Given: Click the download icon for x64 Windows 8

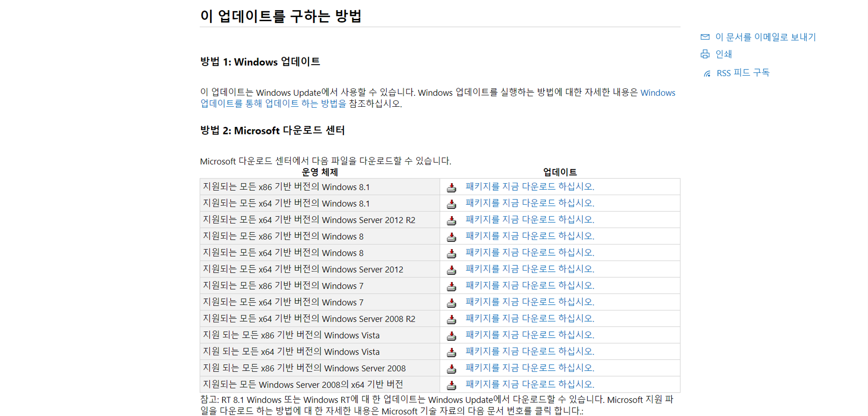Looking at the screenshot, I should (x=451, y=253).
